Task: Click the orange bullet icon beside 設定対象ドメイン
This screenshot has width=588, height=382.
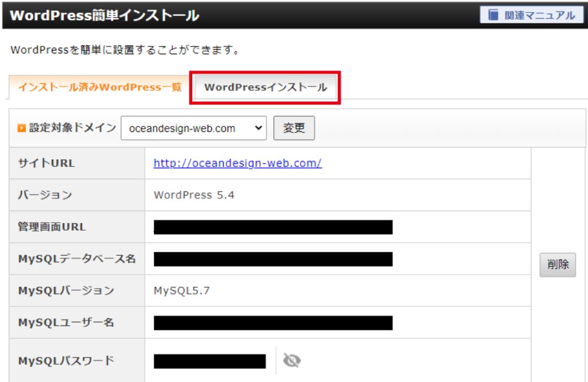Action: pyautogui.click(x=22, y=128)
